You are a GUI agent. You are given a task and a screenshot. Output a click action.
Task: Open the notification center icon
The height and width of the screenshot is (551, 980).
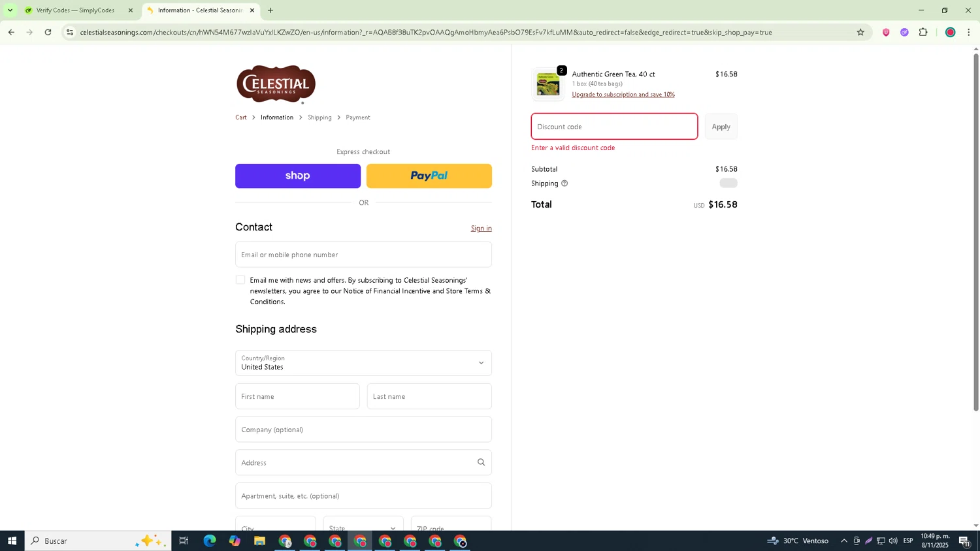point(964,541)
